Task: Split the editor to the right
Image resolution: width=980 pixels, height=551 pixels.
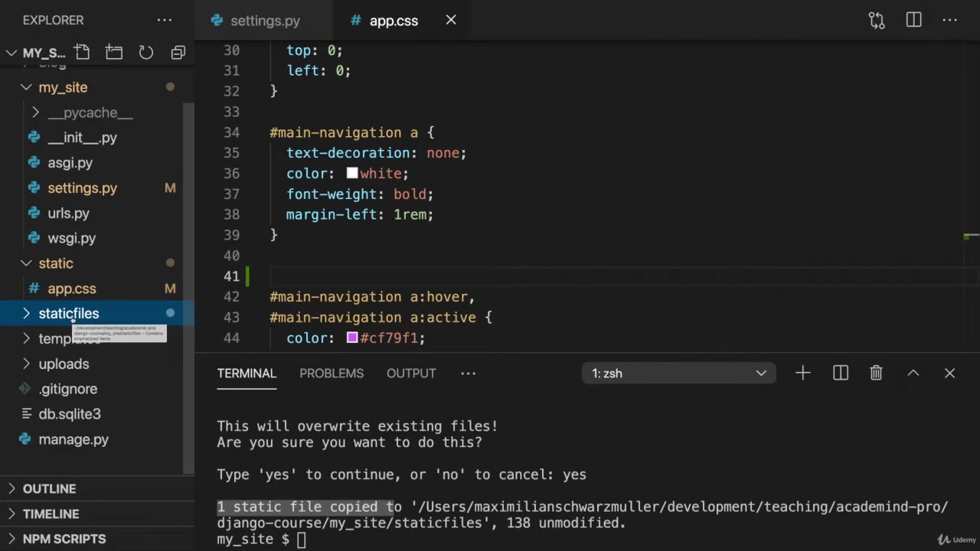Action: 913,21
